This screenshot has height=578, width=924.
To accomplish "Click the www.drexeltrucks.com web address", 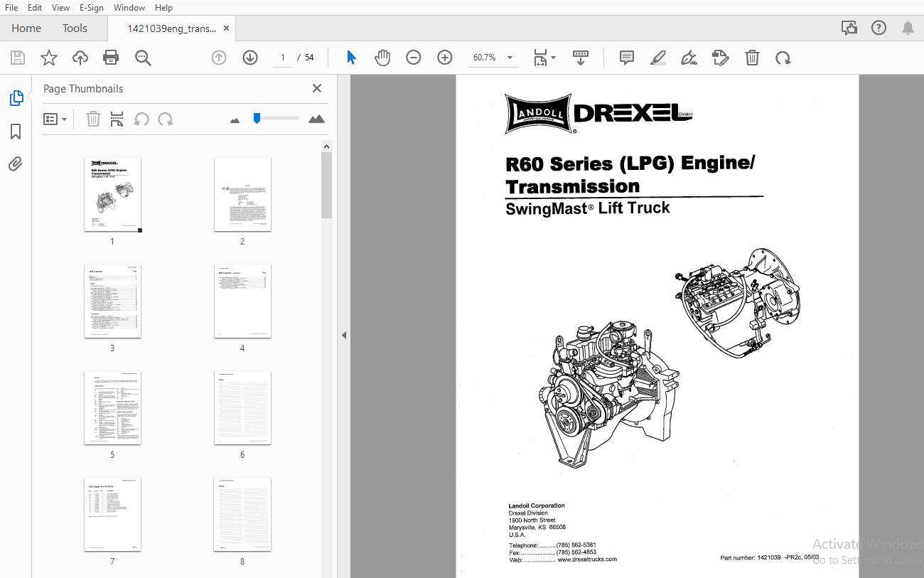I will pyautogui.click(x=587, y=560).
